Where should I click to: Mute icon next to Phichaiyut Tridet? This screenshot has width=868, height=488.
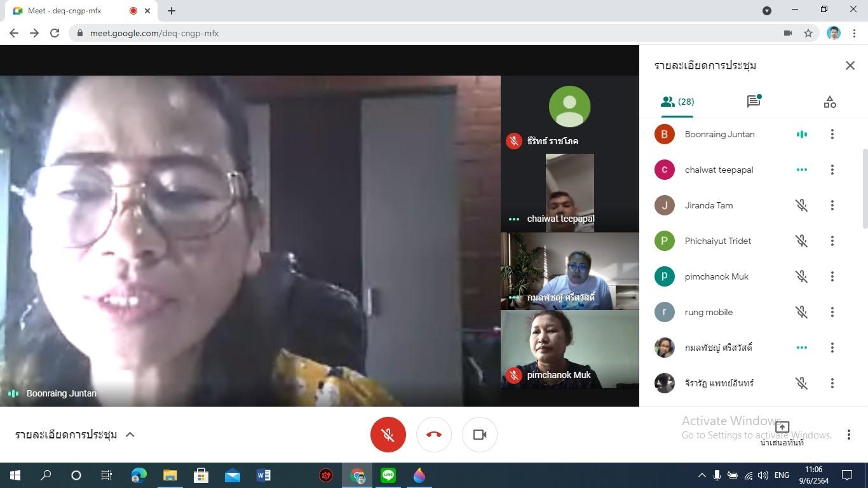pos(801,241)
